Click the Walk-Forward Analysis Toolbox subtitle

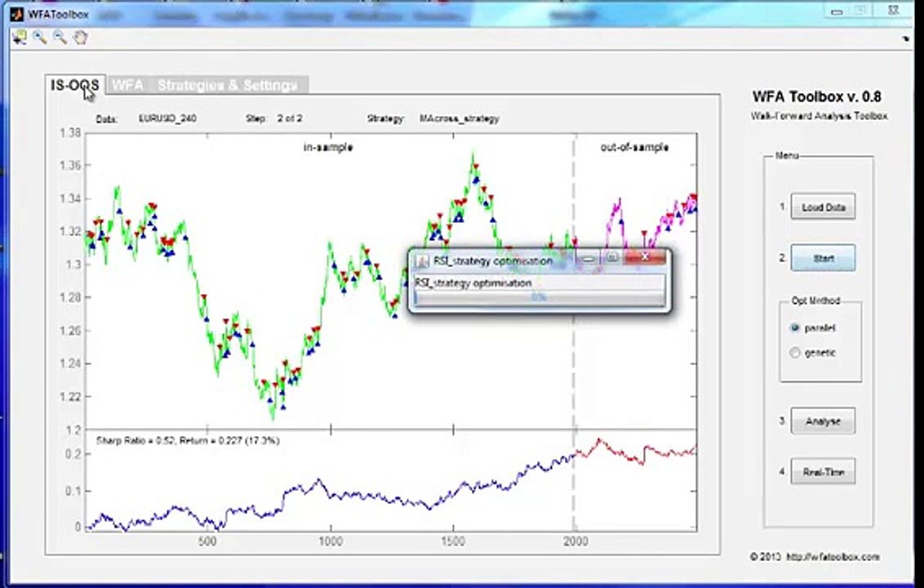[819, 116]
